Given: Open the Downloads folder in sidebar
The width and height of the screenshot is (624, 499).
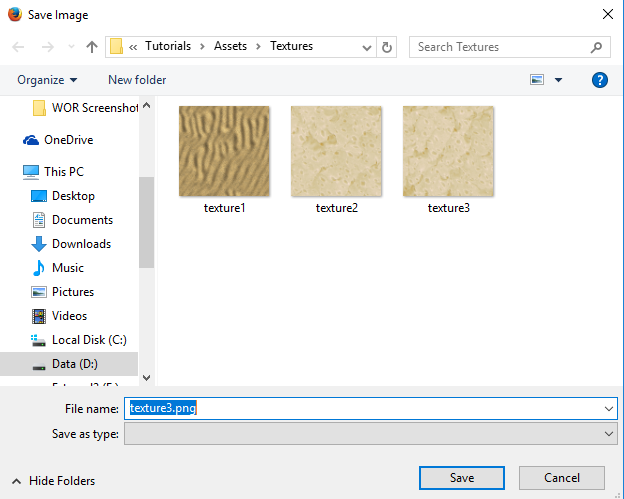Looking at the screenshot, I should (81, 244).
